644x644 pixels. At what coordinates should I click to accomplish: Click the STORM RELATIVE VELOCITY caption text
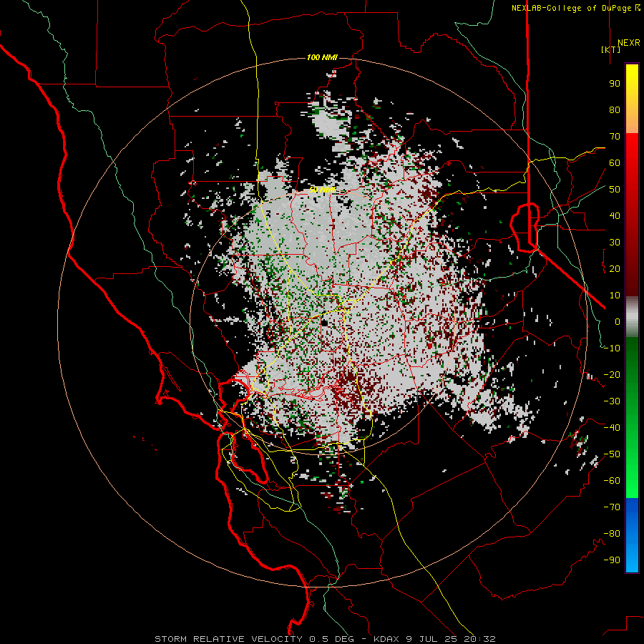228,639
